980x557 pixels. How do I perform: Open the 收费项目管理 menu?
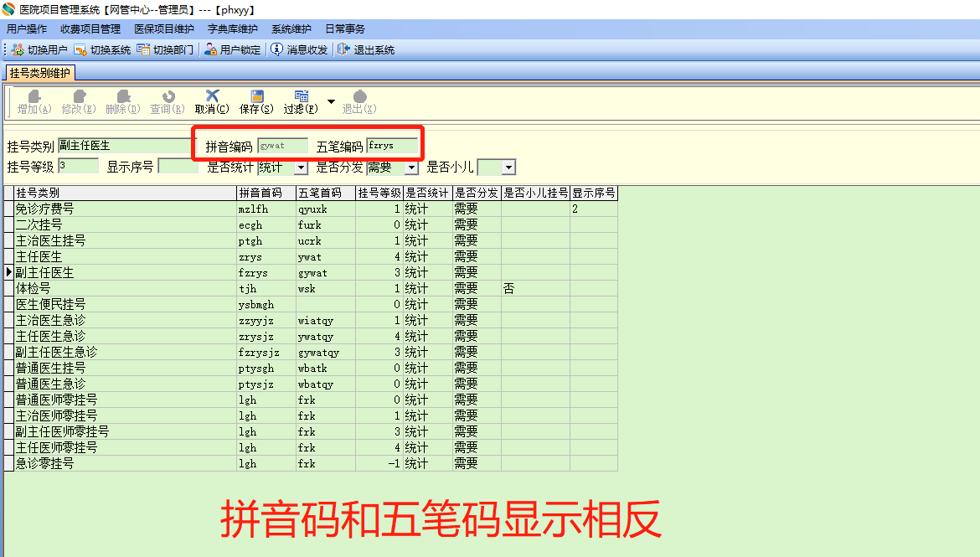tap(90, 28)
